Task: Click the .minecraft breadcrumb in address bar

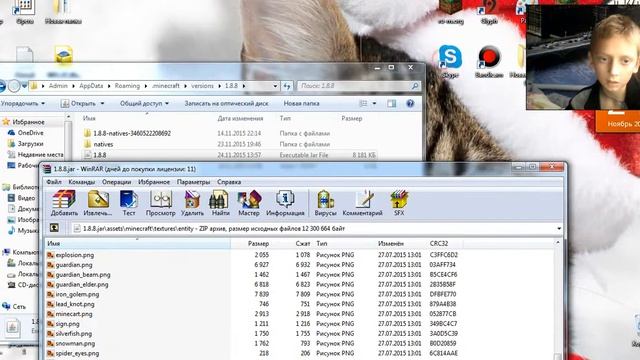Action: (x=166, y=86)
